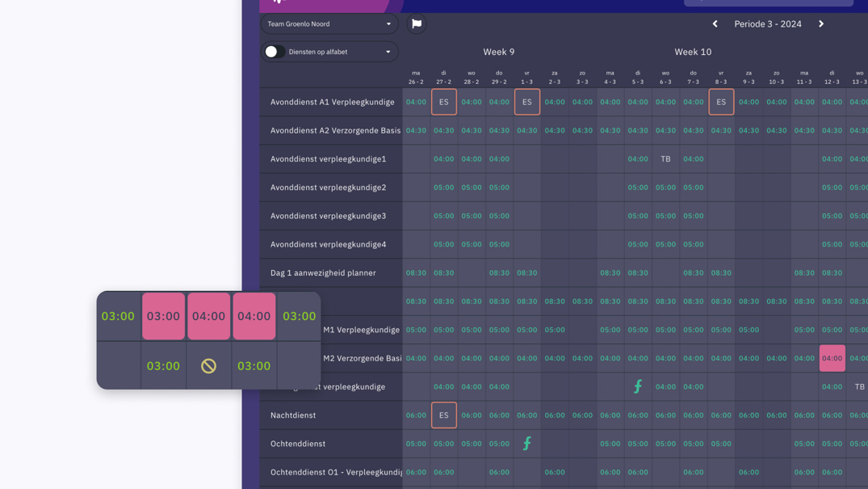The width and height of the screenshot is (868, 489).
Task: Click green f icon on Tuesday 5-3
Action: pos(638,386)
